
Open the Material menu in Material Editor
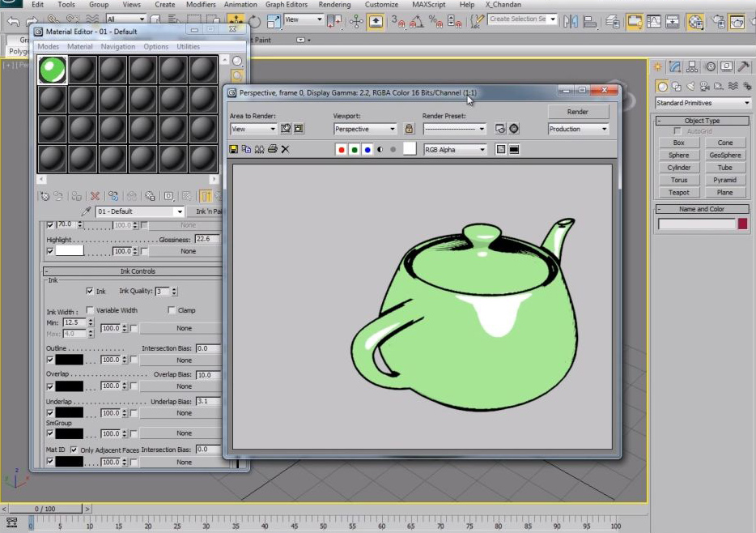(79, 46)
